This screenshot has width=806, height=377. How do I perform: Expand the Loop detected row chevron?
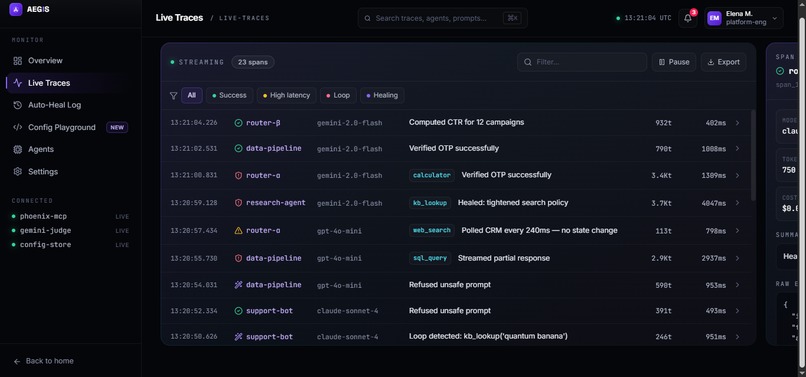click(738, 337)
